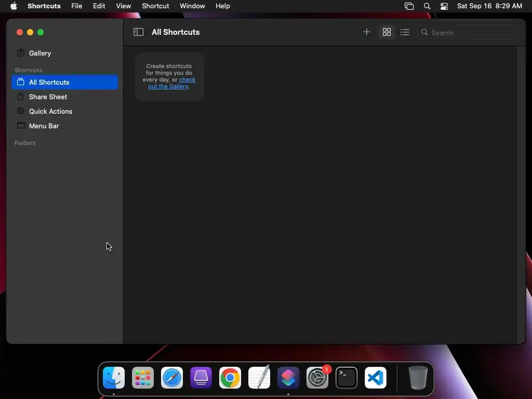Open Spotlight search in the menu bar
Viewport: 532px width, 399px height.
point(427,6)
